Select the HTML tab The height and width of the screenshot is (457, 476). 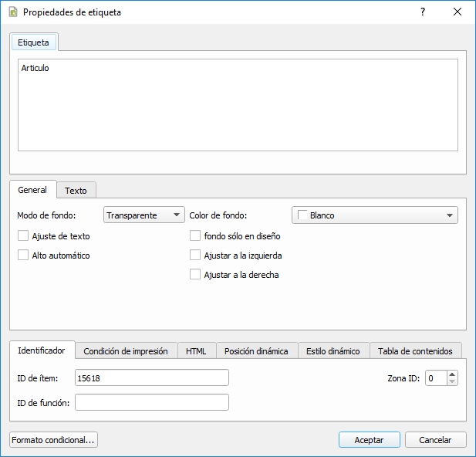coord(197,351)
